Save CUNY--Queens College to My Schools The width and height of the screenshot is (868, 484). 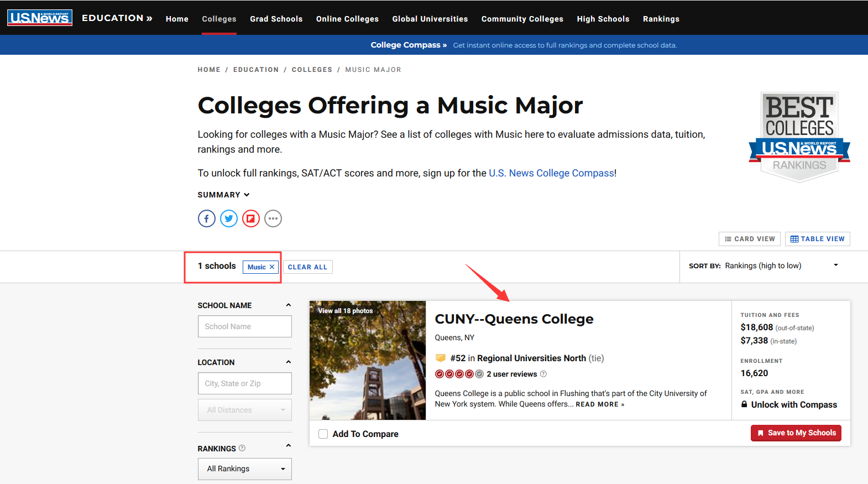coord(796,433)
